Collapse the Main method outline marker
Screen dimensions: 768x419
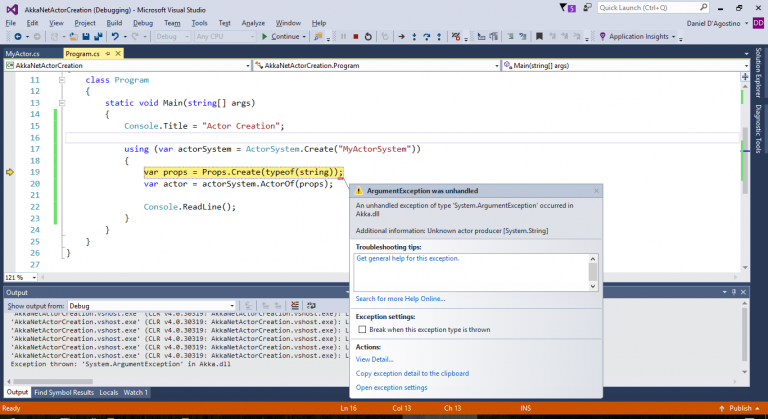62,103
